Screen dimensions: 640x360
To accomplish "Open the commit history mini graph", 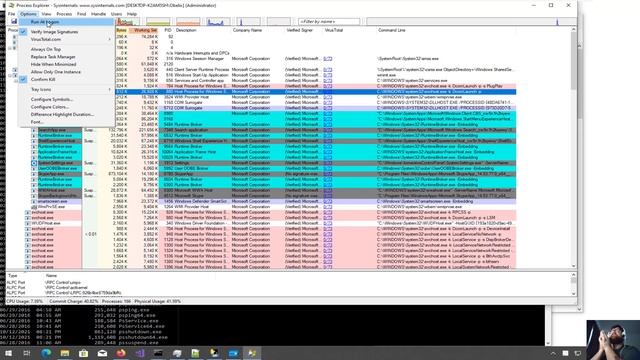I will [x=158, y=21].
